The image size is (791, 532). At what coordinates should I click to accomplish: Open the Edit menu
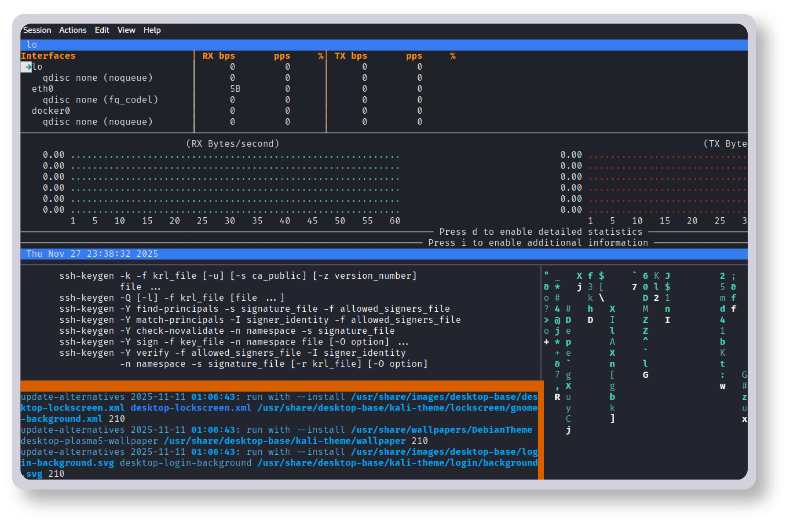click(x=102, y=30)
